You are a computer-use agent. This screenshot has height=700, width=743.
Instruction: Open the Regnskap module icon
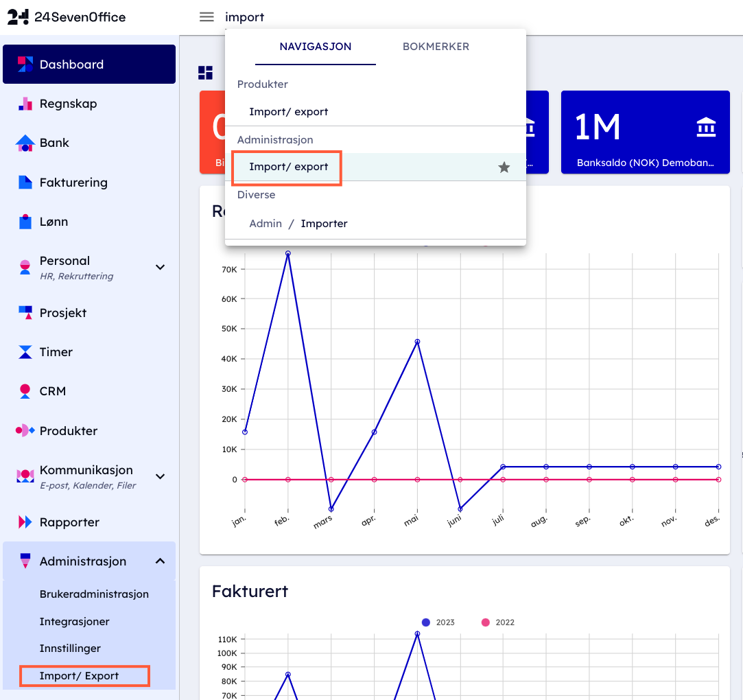click(x=25, y=104)
